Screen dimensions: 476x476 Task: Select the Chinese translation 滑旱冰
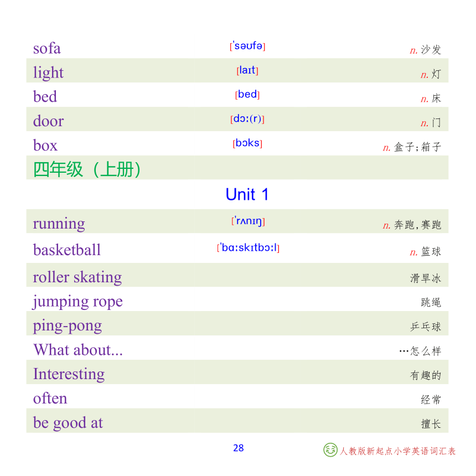click(x=426, y=278)
